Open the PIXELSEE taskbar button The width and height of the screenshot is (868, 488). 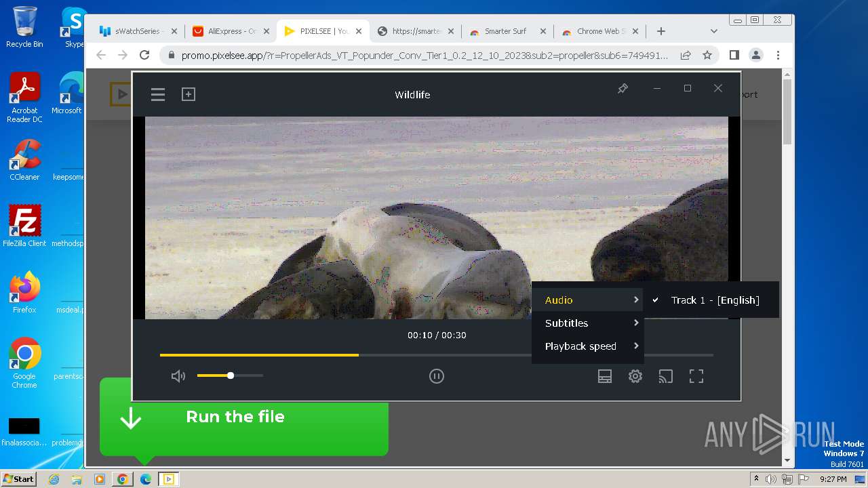tap(168, 479)
